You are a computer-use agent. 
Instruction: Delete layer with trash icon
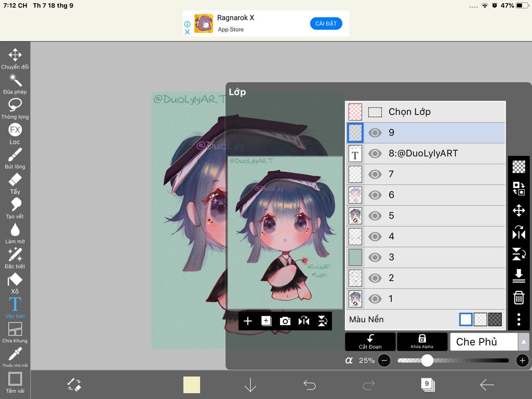[519, 298]
